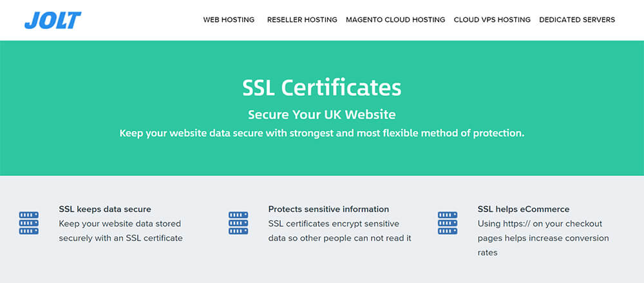This screenshot has height=283, width=644.
Task: Go to Magento Cloud Hosting page
Action: [395, 20]
